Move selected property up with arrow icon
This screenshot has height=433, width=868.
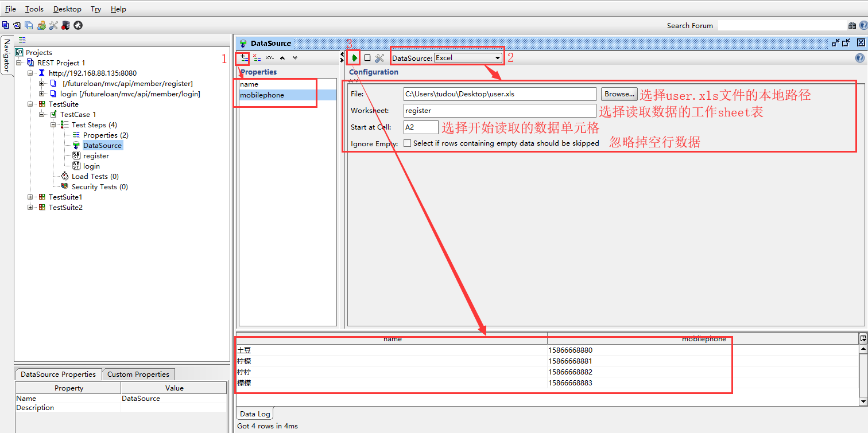[x=282, y=57]
